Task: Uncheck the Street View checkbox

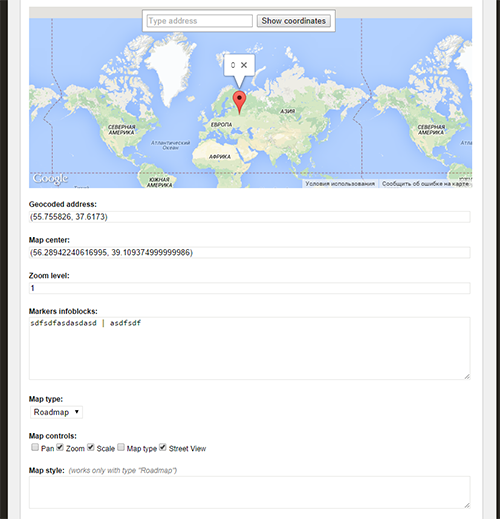Action: click(163, 447)
